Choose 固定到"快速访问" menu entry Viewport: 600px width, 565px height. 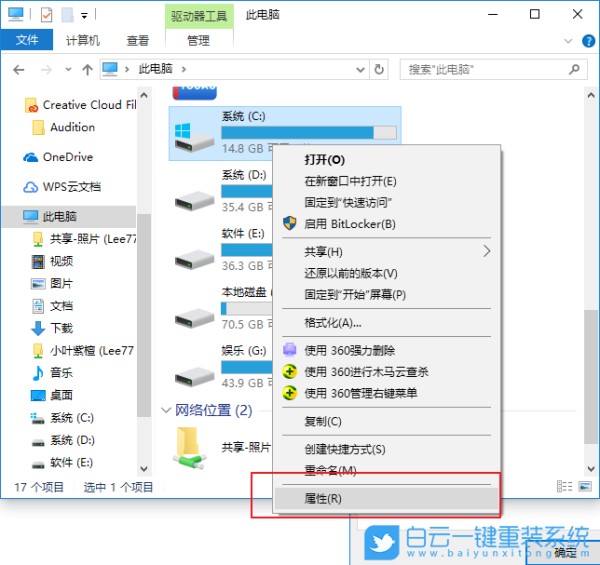pos(386,202)
